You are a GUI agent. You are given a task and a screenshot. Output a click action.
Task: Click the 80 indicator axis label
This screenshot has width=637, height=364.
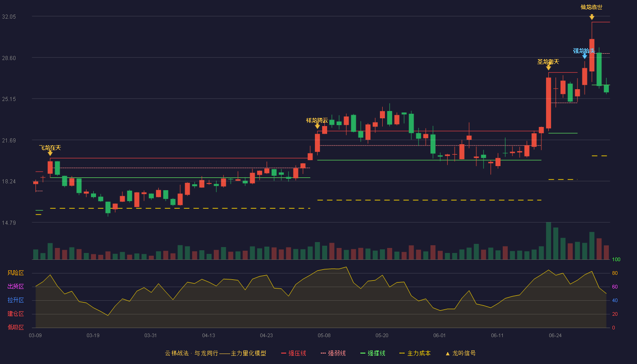click(615, 273)
